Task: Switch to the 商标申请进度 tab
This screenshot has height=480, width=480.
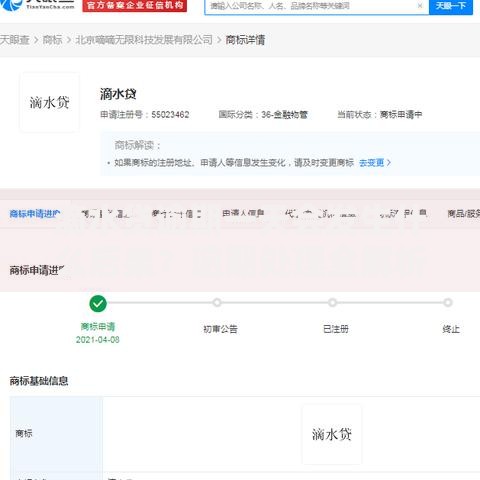Action: [x=35, y=214]
